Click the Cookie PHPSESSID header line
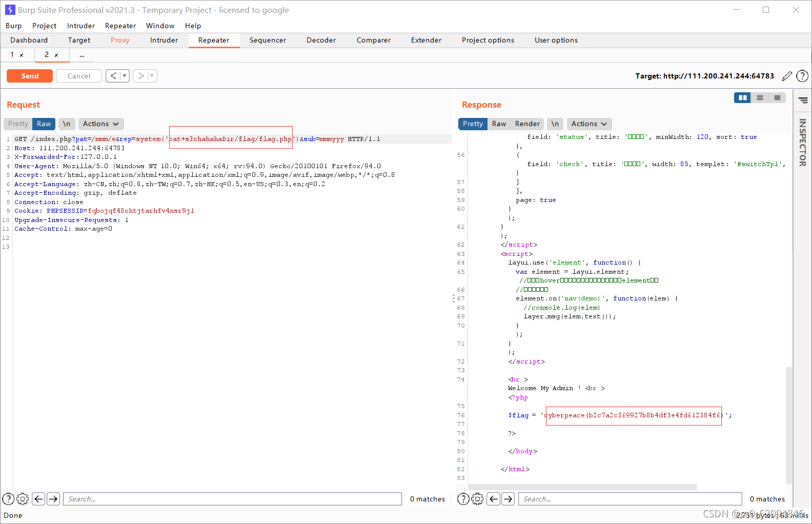Image resolution: width=812 pixels, height=524 pixels. coord(104,211)
